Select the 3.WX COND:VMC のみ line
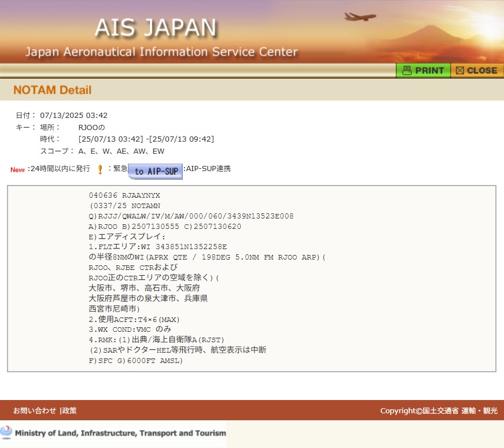This screenshot has width=504, height=448. click(x=130, y=329)
